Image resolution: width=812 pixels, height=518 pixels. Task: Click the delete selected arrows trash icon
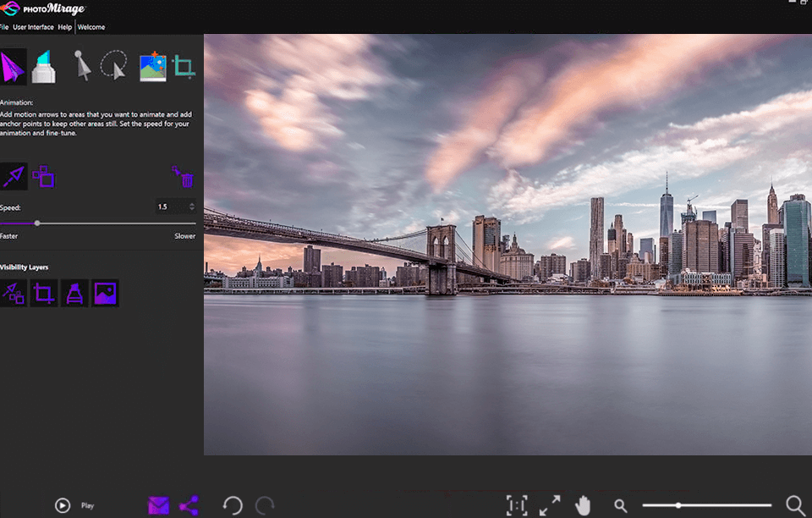coord(183,176)
